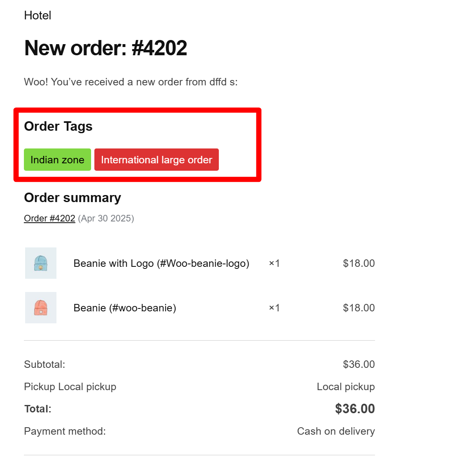
Task: Select the Beanie with Logo product name
Action: point(161,264)
